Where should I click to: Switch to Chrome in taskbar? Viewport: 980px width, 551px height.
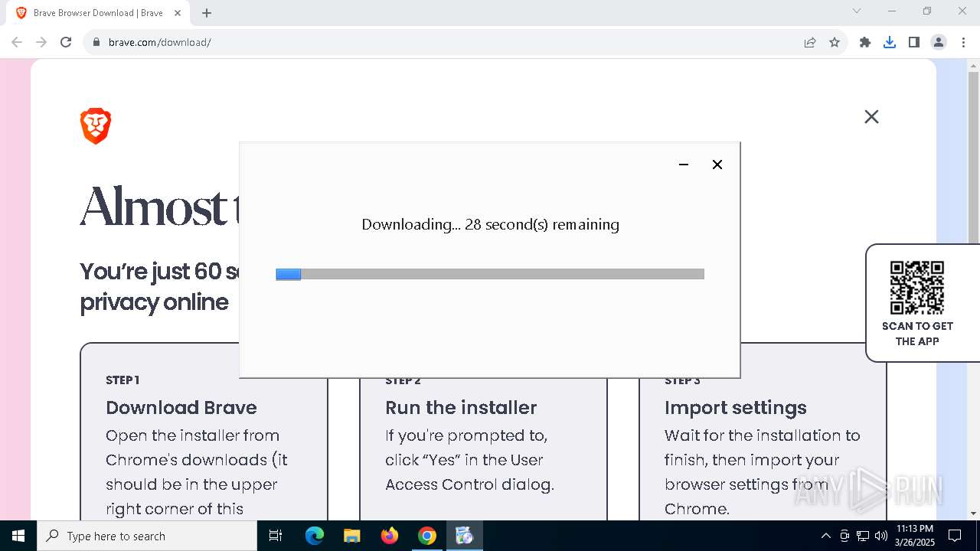(427, 536)
